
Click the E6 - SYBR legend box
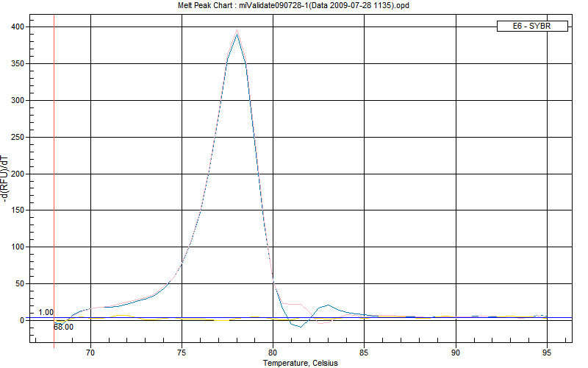tap(532, 26)
